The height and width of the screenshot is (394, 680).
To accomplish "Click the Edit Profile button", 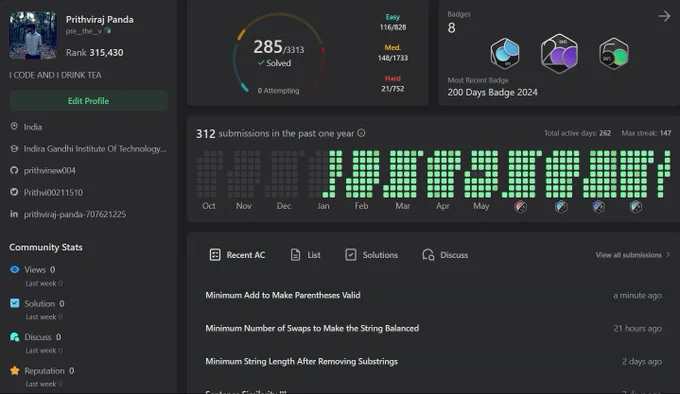I will 88,101.
